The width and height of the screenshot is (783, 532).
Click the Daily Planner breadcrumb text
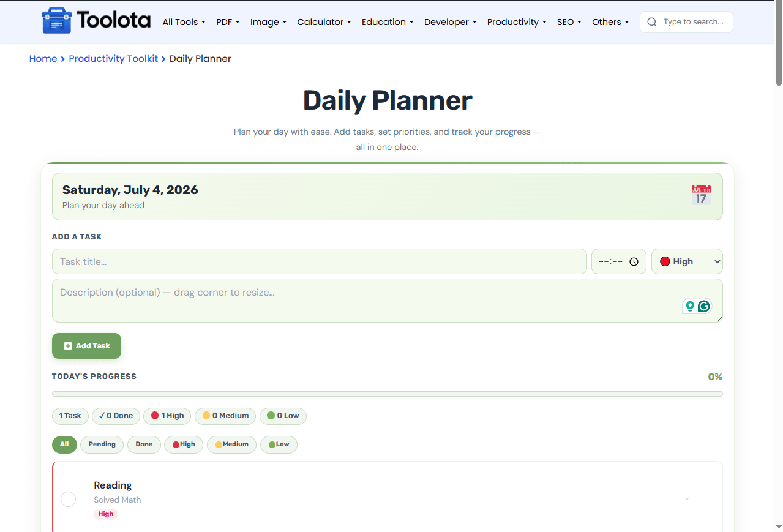[x=200, y=59]
